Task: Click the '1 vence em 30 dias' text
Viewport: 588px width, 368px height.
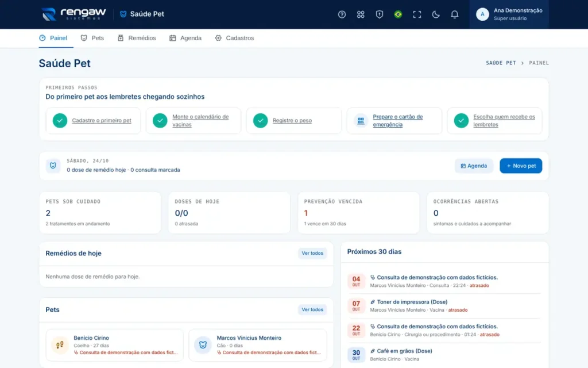Action: [x=325, y=224]
